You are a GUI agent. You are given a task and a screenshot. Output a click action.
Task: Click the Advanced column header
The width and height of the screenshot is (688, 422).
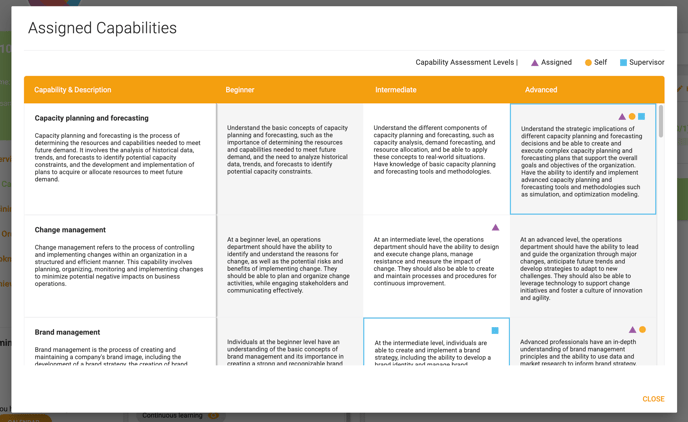[x=541, y=89]
